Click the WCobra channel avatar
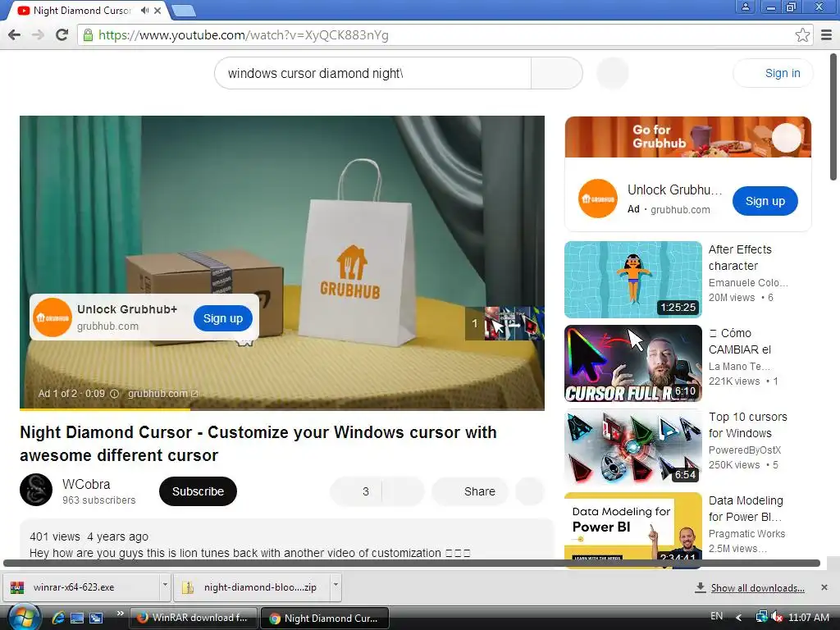Viewport: 840px width, 630px height. click(36, 490)
